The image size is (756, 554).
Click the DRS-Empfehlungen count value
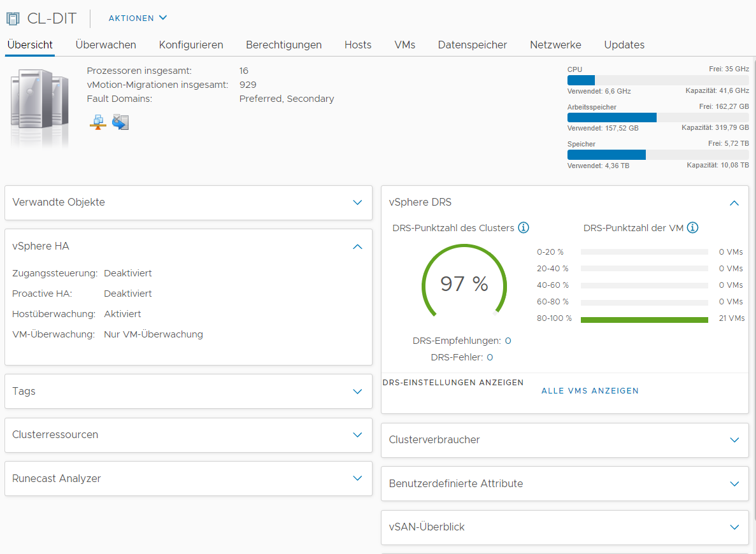pyautogui.click(x=508, y=341)
